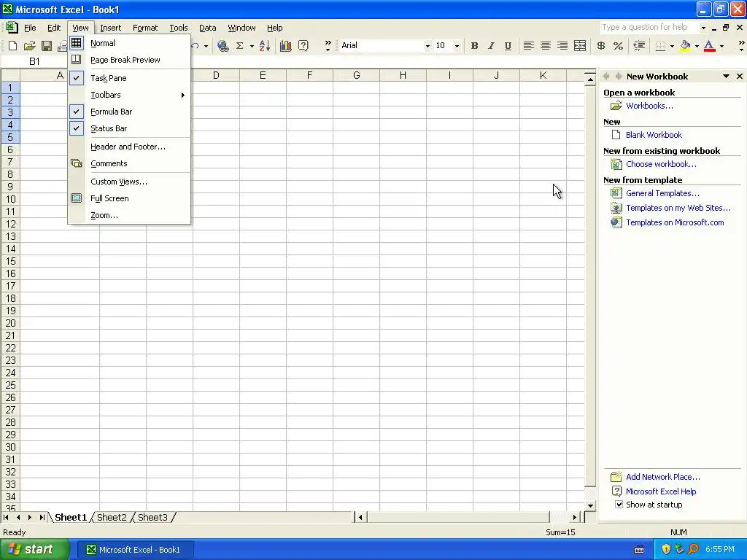Open the AutoSum function dropdown arrow
Viewport: 747px width, 560px height.
(252, 46)
